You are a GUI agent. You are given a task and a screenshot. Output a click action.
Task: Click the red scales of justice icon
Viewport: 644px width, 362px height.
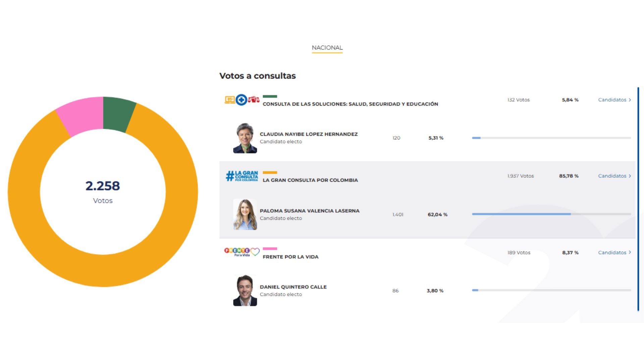(254, 100)
